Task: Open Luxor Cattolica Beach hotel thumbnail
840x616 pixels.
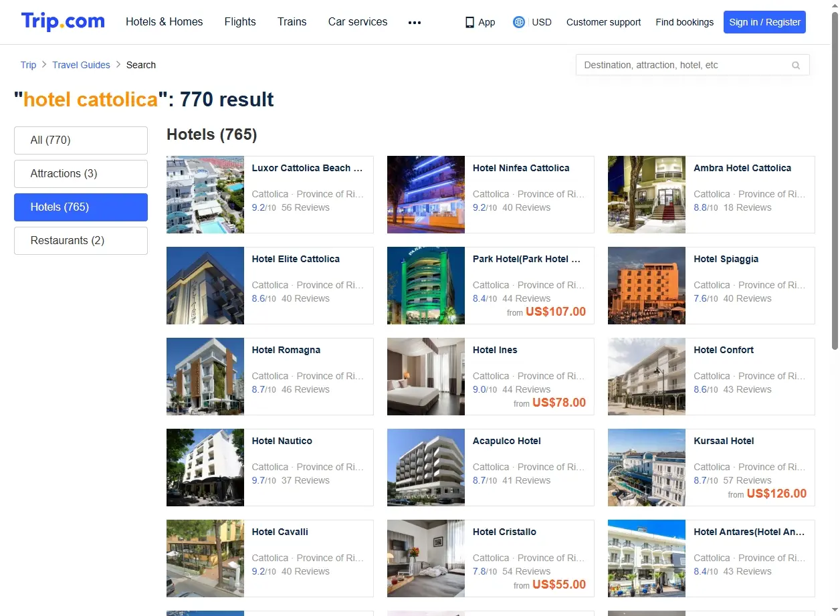Action: [x=205, y=195]
